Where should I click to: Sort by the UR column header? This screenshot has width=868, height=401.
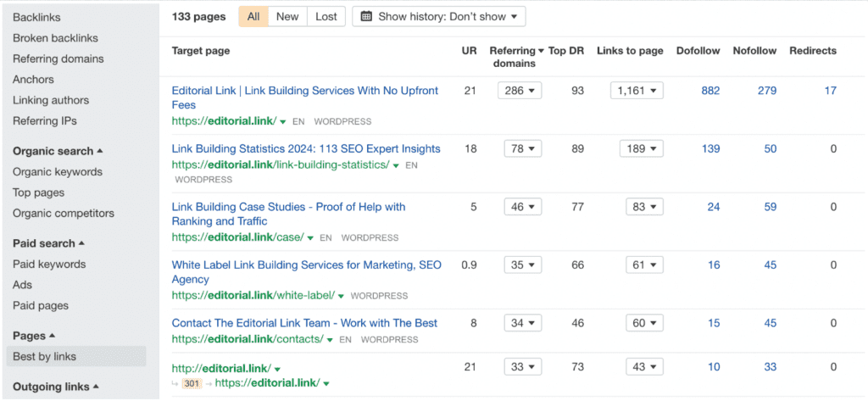[469, 51]
